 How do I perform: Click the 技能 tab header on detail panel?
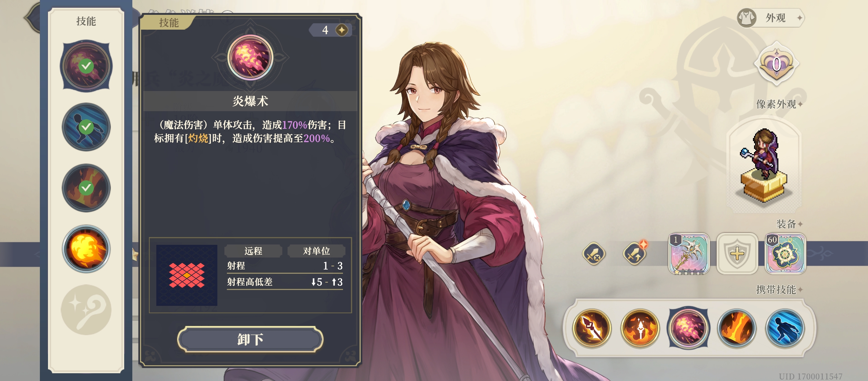169,23
